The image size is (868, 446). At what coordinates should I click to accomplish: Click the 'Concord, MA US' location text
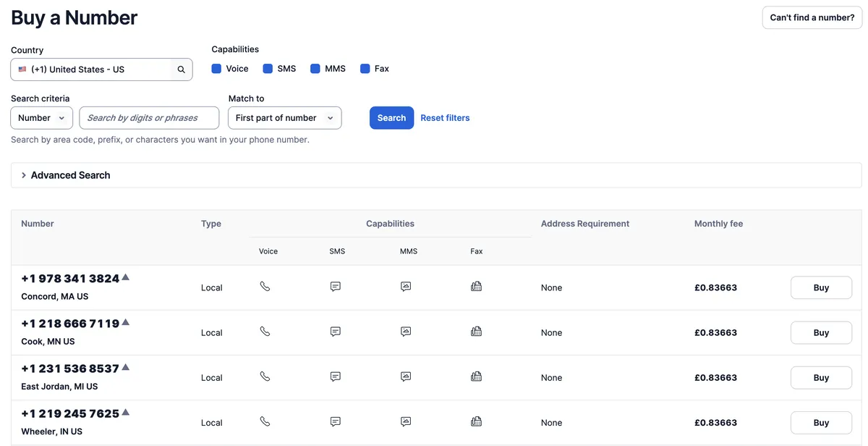point(55,297)
